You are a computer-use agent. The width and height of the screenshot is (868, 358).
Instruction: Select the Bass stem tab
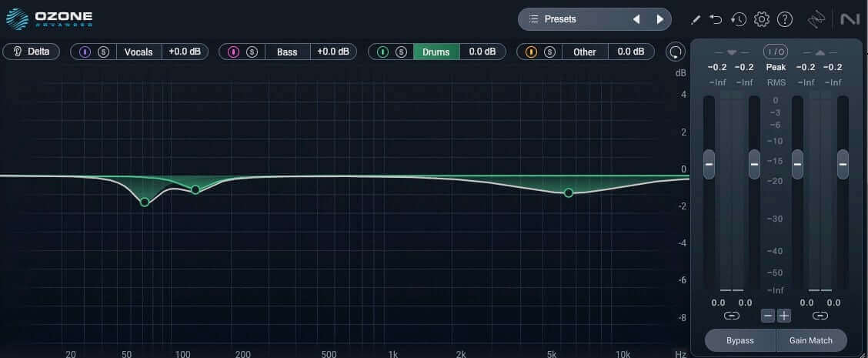(287, 52)
